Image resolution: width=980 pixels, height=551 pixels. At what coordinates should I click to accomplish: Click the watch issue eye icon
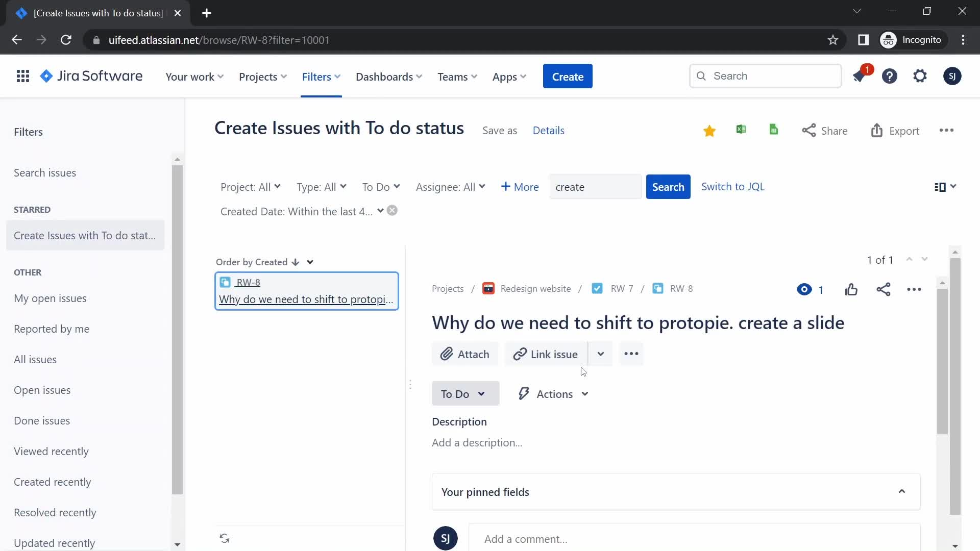coord(804,289)
